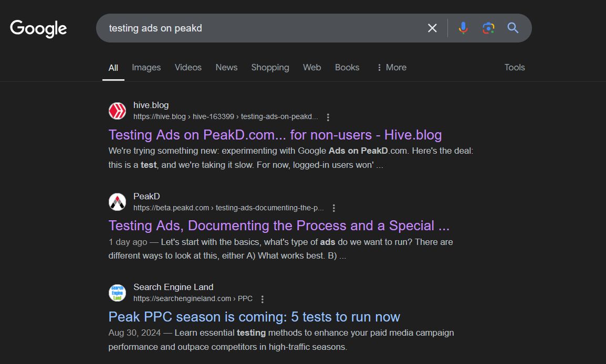The height and width of the screenshot is (364, 606).
Task: Switch to the Web tab
Action: click(x=312, y=68)
